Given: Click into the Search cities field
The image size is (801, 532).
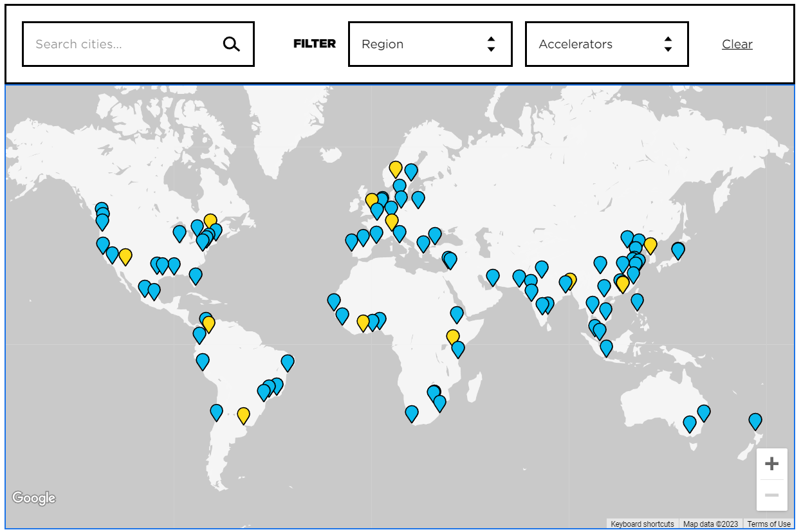Looking at the screenshot, I should [122, 44].
